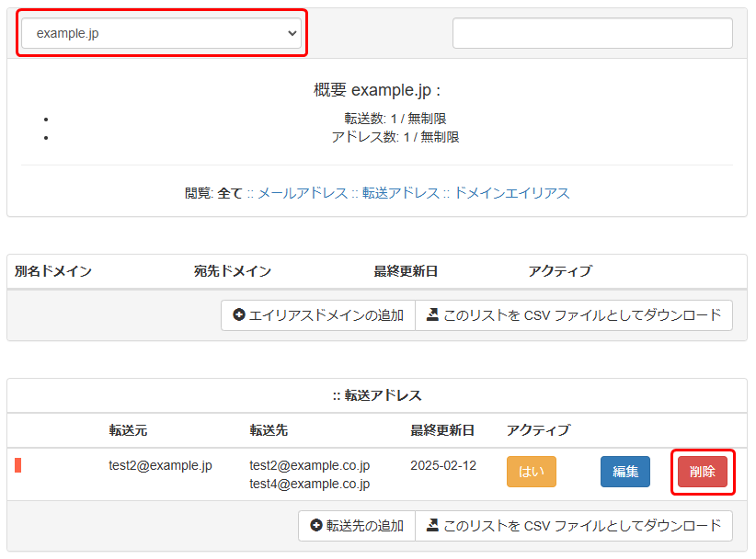This screenshot has width=756, height=559.
Task: Click 削除 for test2@example.jp
Action: [703, 472]
